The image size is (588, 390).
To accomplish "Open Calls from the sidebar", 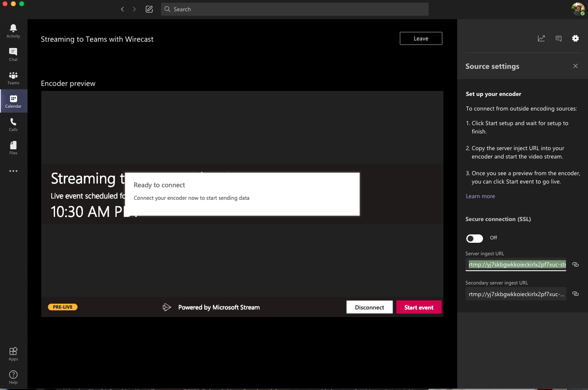I will pyautogui.click(x=13, y=124).
